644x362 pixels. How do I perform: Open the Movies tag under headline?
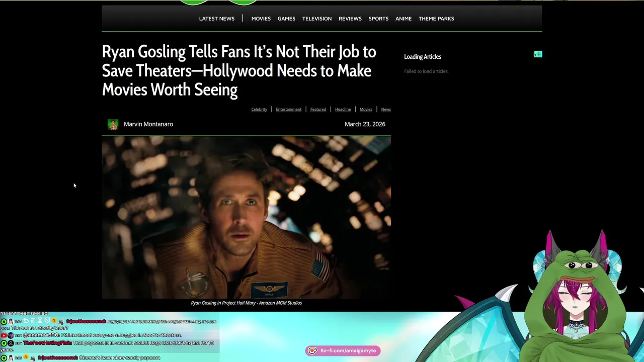coord(366,109)
